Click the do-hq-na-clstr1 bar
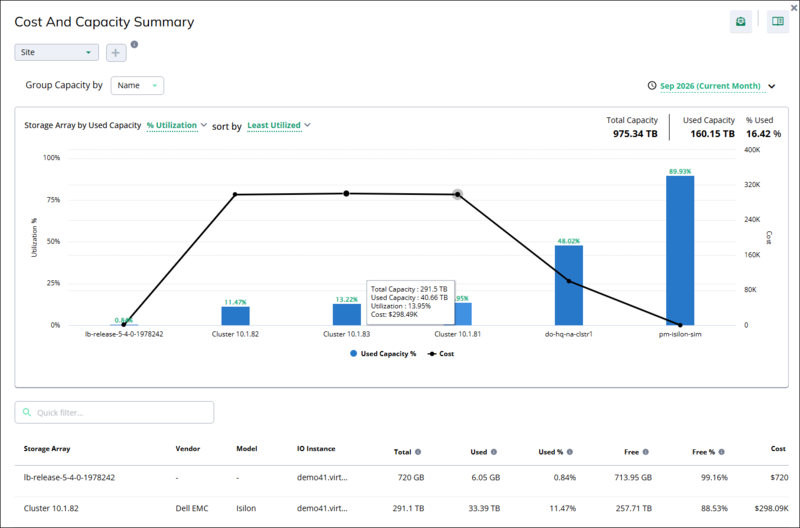The height and width of the screenshot is (528, 800). (x=569, y=285)
